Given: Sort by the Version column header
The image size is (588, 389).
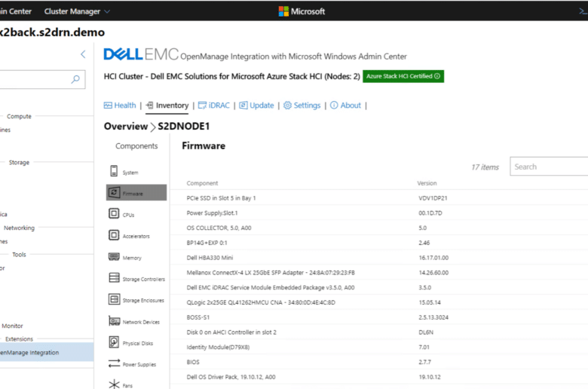Looking at the screenshot, I should (x=427, y=183).
